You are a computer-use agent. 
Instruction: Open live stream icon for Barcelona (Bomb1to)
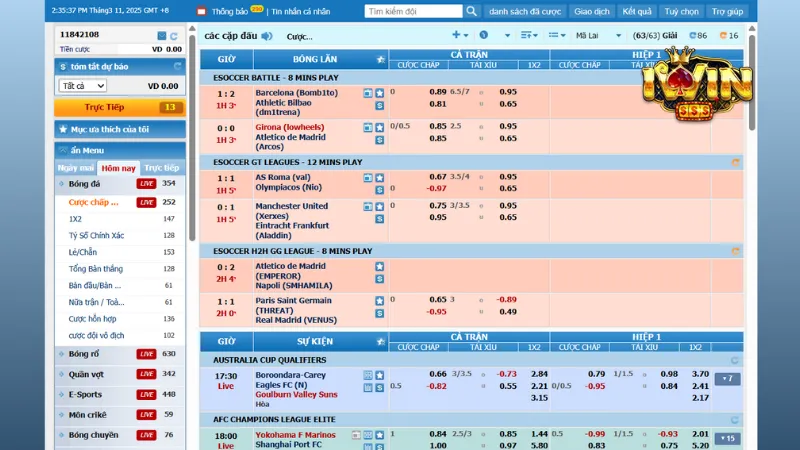(368, 93)
